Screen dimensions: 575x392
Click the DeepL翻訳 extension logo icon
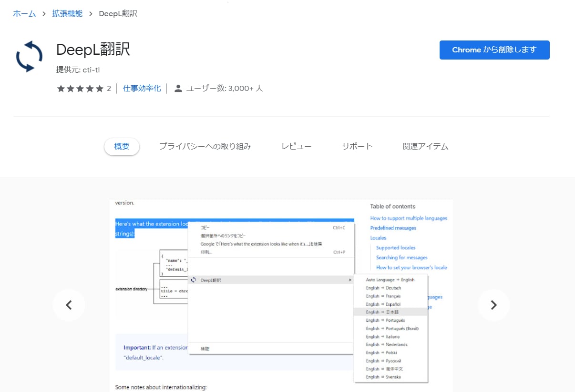pos(29,57)
